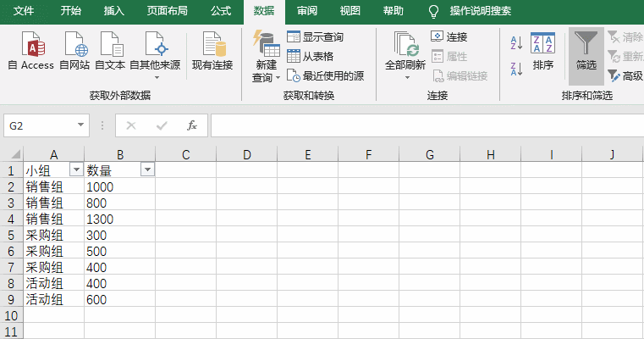Open the 数量 column filter dropdown
Image resolution: width=644 pixels, height=339 pixels.
(x=147, y=169)
